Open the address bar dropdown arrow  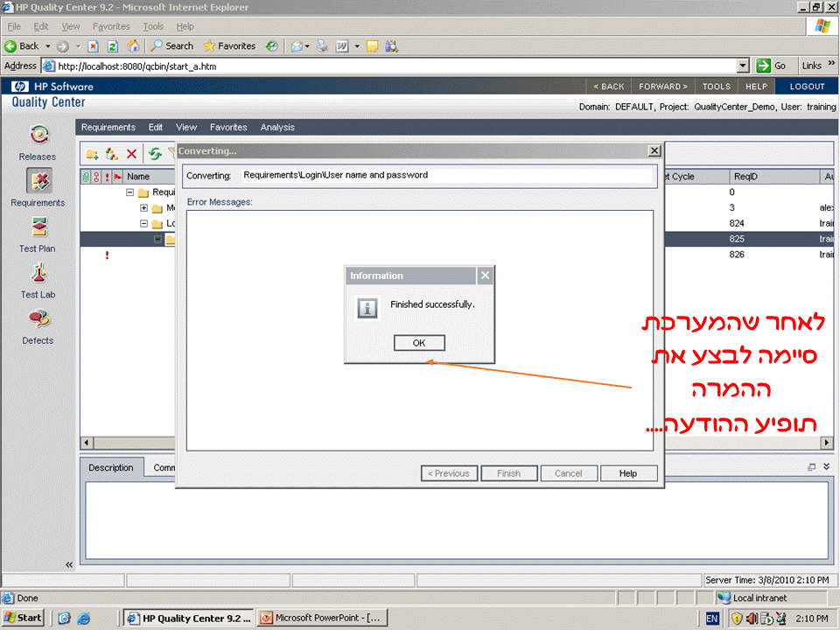[x=743, y=66]
